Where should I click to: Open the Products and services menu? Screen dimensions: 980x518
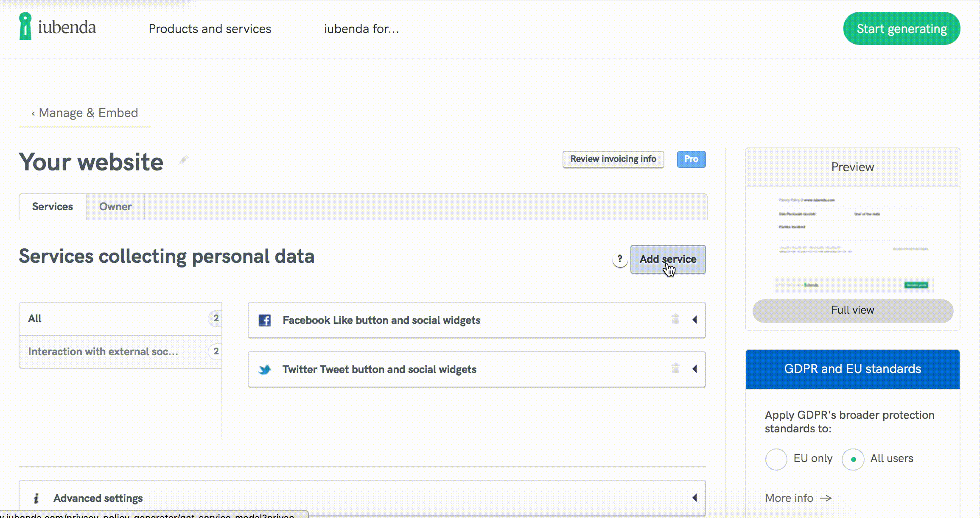coord(210,29)
